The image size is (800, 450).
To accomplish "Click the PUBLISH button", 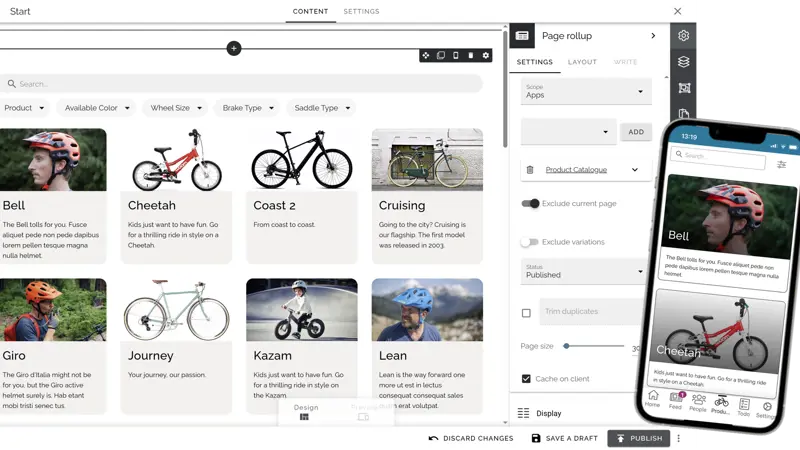I will point(639,438).
